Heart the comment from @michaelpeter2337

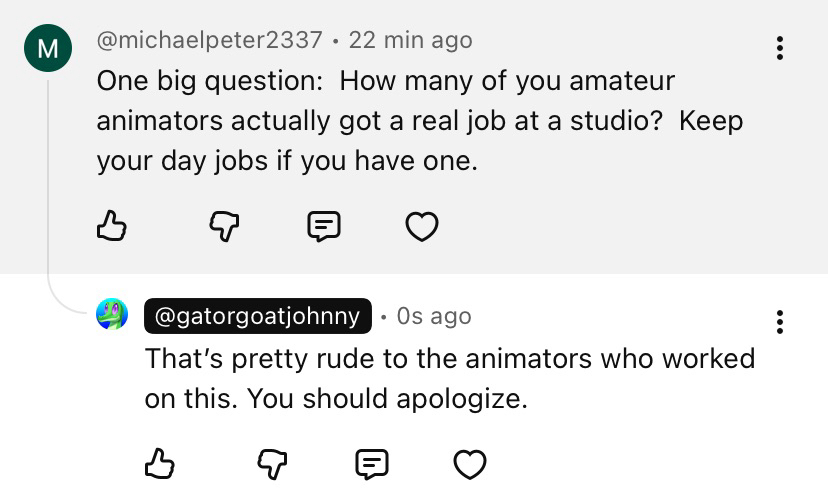coord(421,228)
